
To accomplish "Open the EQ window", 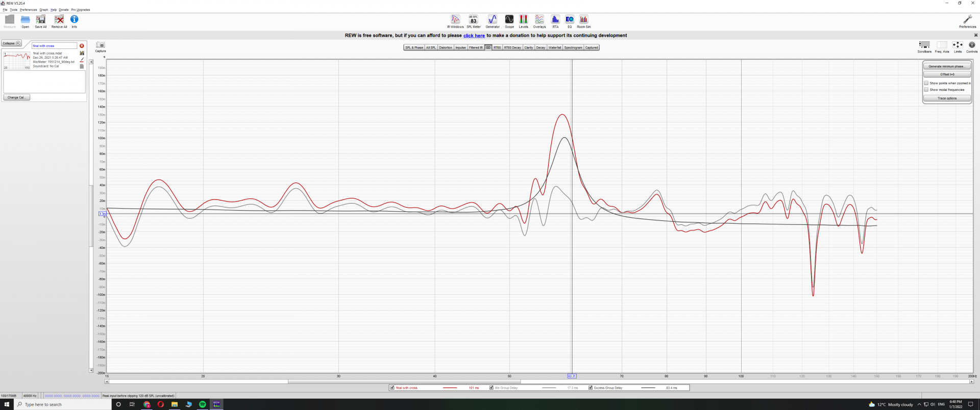I will pos(570,20).
